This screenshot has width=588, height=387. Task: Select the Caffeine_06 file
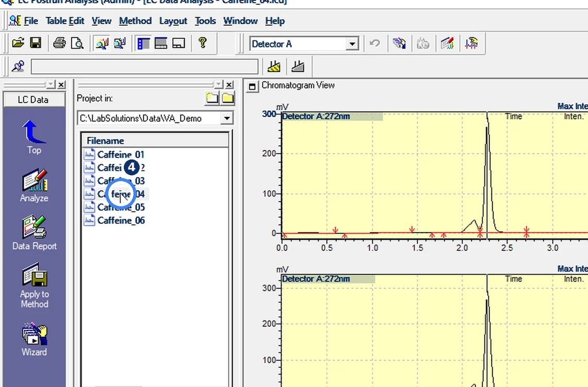(x=114, y=220)
